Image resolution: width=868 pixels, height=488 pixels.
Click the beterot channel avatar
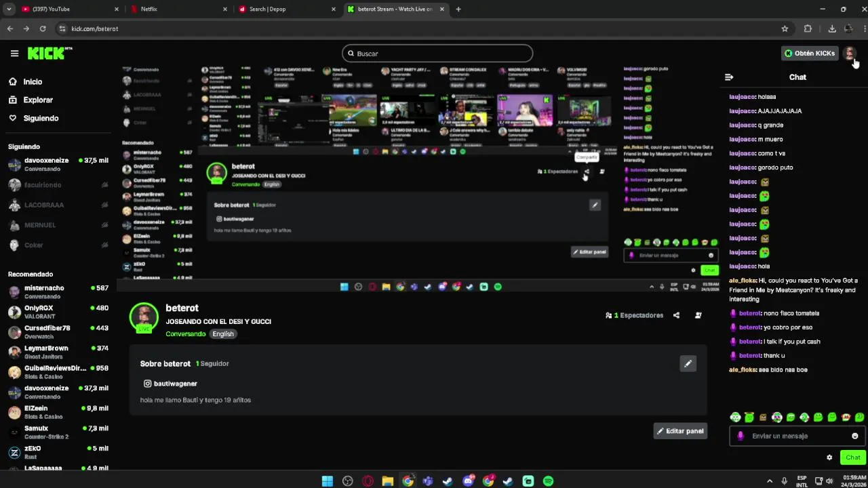click(x=144, y=318)
